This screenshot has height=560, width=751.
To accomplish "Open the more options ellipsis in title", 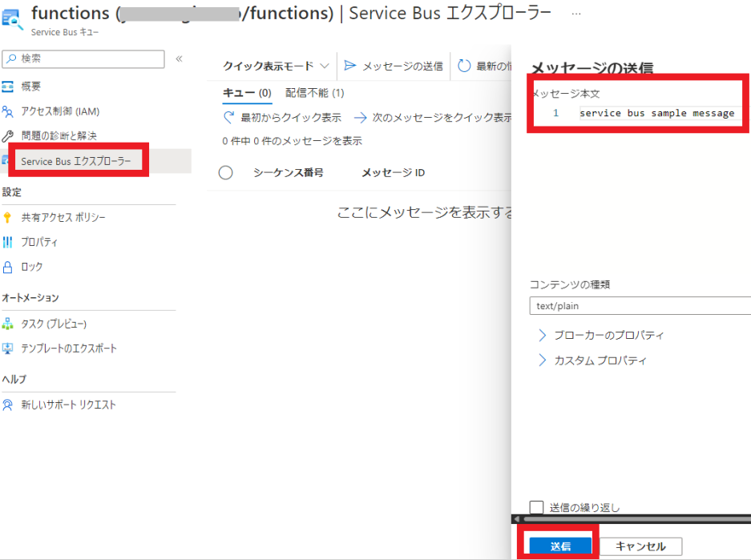I will click(576, 14).
